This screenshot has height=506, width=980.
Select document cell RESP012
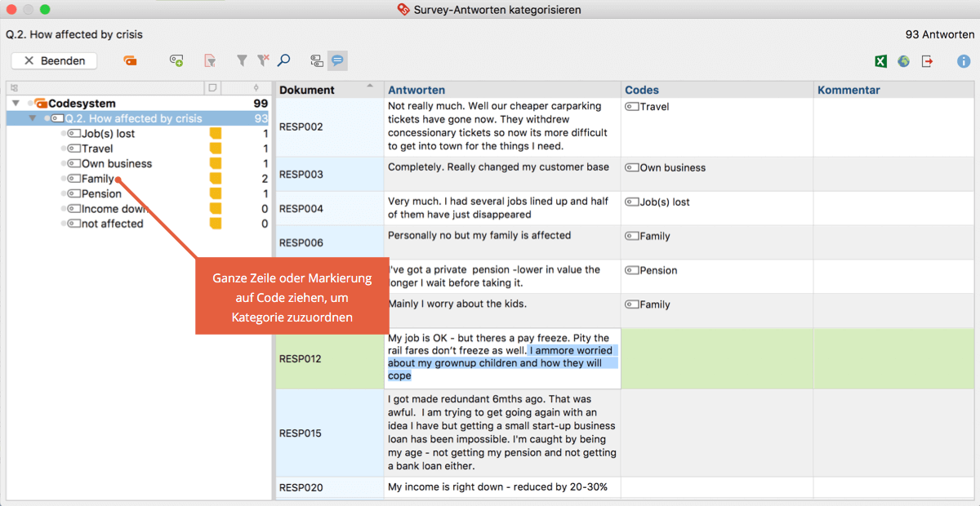(x=330, y=358)
